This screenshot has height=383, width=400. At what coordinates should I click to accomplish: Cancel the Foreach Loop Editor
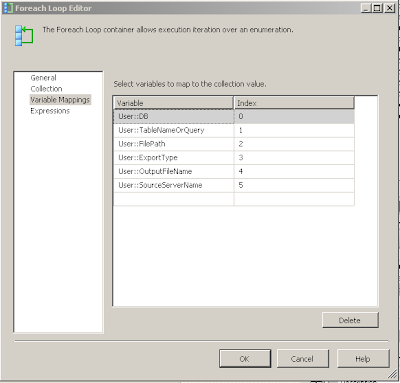click(x=302, y=359)
